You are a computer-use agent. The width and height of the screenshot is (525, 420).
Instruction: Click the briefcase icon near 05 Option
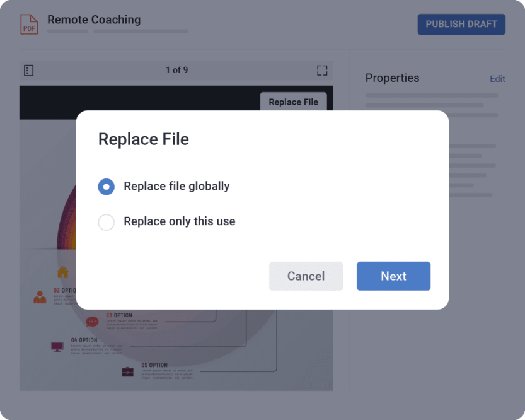(126, 372)
